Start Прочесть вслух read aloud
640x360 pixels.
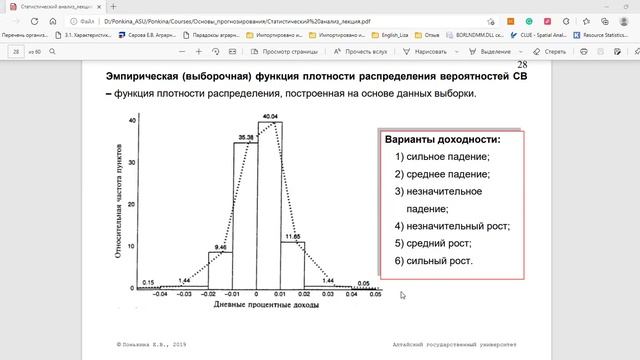pos(360,51)
